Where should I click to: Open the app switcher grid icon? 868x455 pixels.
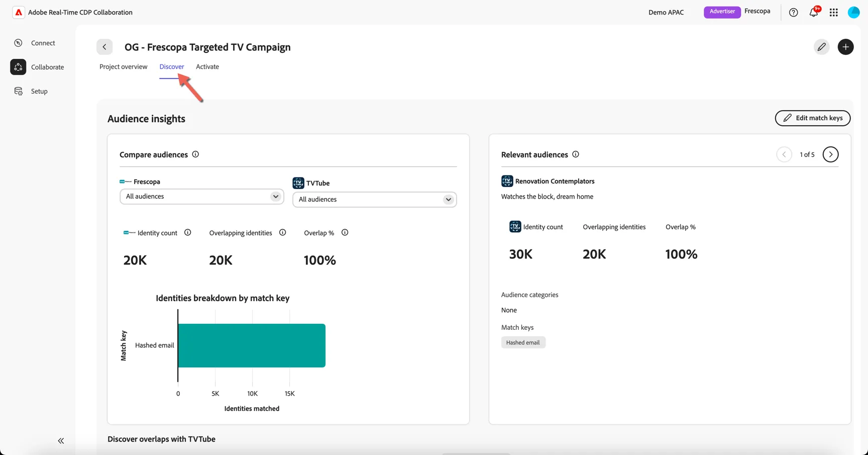833,13
